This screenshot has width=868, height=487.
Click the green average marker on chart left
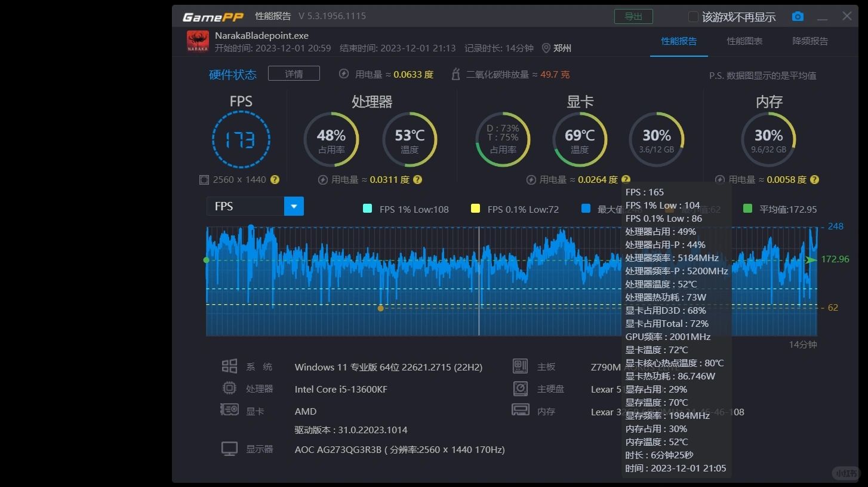207,260
